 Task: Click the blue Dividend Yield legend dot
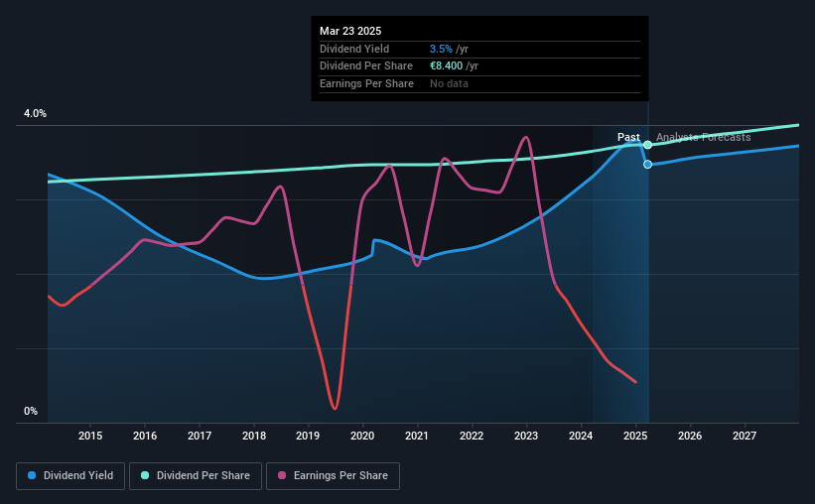[32, 475]
